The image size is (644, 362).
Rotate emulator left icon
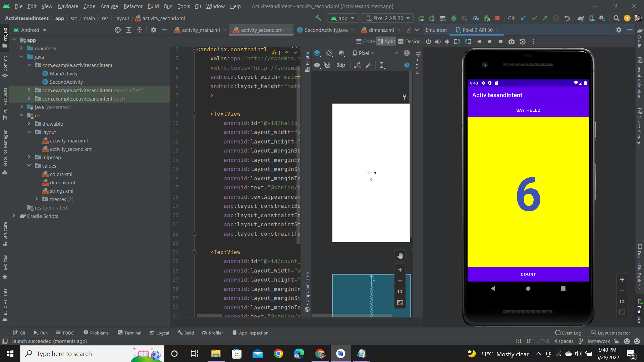coord(457,42)
